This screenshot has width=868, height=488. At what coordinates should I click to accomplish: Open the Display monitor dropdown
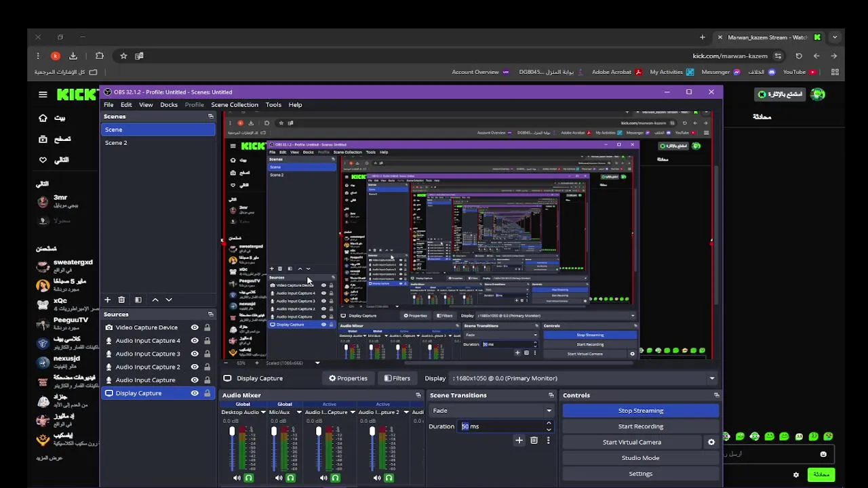(583, 378)
